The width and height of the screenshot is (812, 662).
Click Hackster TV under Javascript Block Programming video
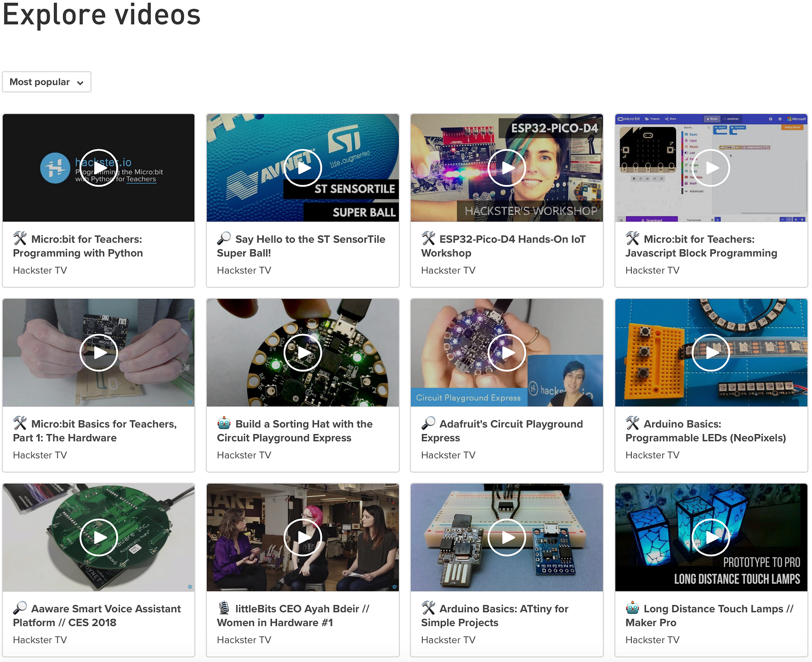(x=653, y=271)
